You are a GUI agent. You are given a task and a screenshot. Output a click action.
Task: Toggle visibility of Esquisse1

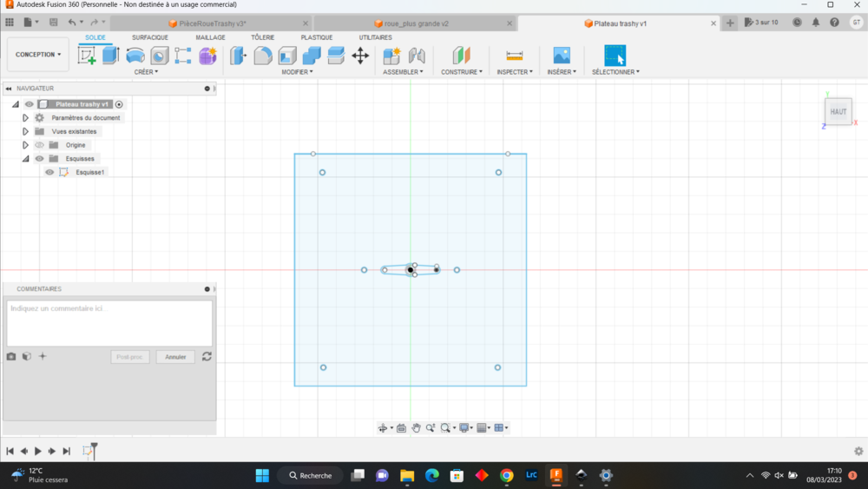[x=49, y=172]
